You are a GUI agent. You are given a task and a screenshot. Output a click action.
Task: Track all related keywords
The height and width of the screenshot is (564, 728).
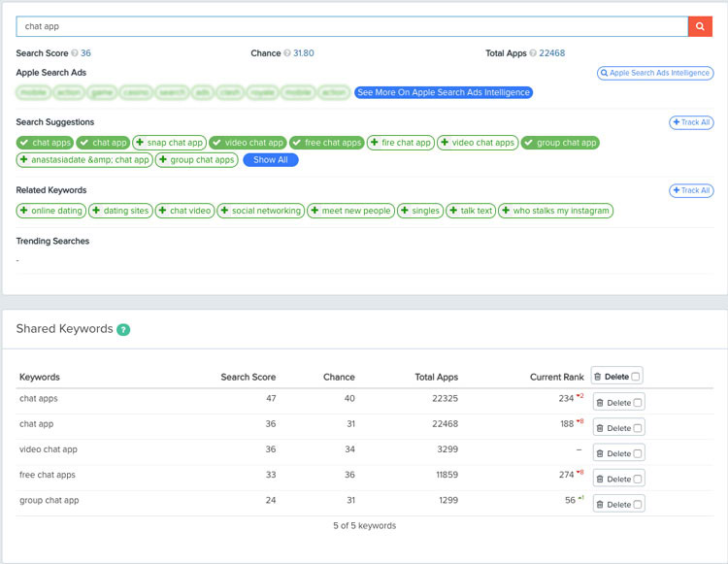tap(691, 190)
